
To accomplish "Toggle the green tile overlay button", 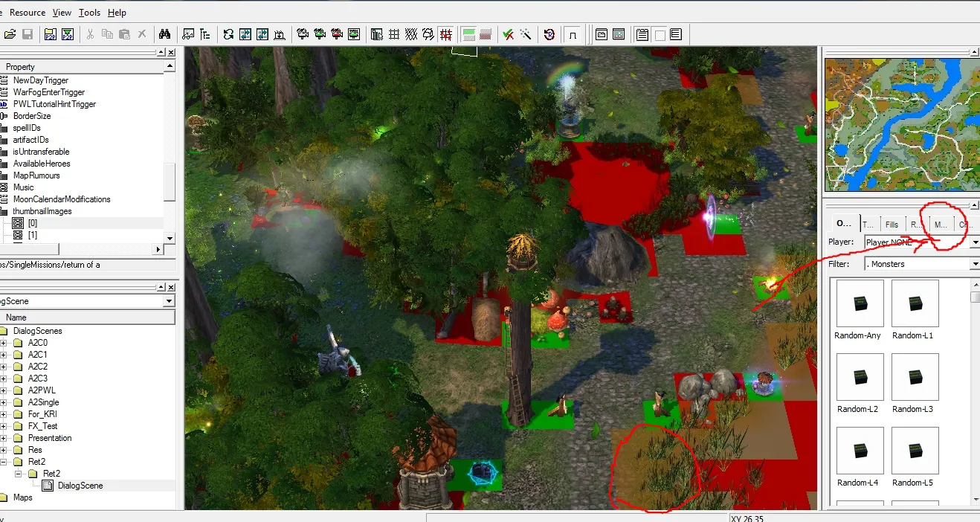I will pos(468,34).
